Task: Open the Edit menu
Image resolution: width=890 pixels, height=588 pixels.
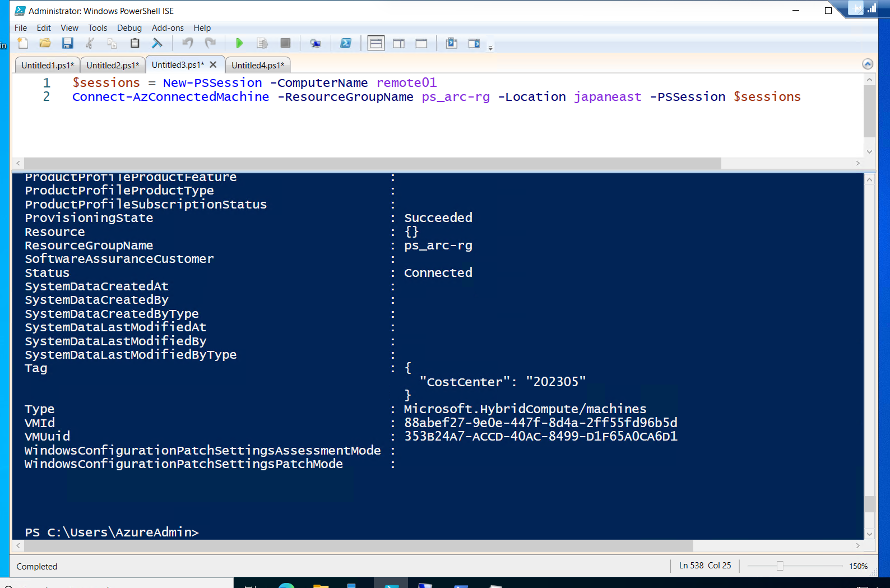Action: click(44, 28)
